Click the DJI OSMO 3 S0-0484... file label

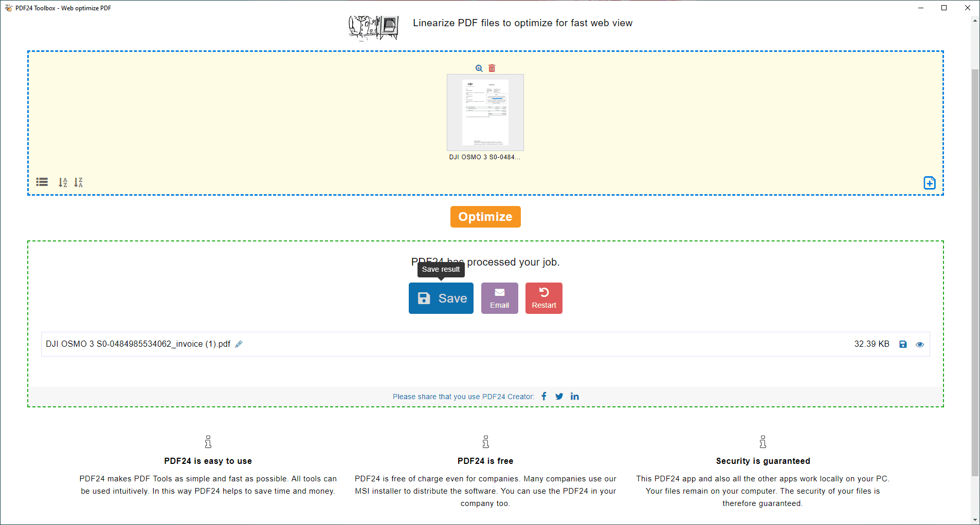pos(485,157)
